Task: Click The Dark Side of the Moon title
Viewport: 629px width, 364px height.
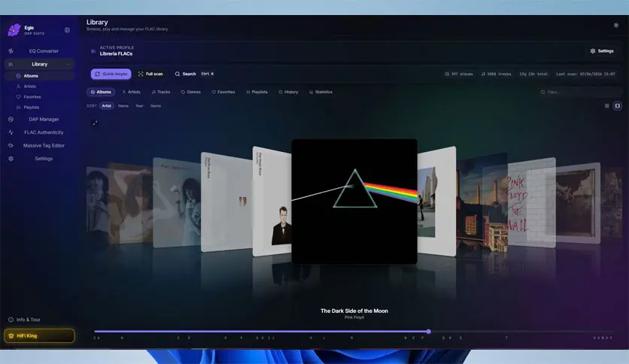Action: (x=354, y=311)
